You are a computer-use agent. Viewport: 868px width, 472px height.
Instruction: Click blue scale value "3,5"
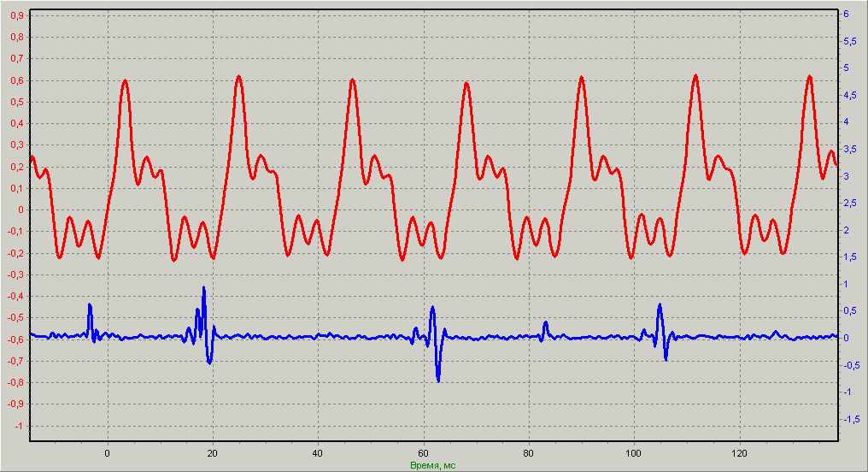(850, 149)
